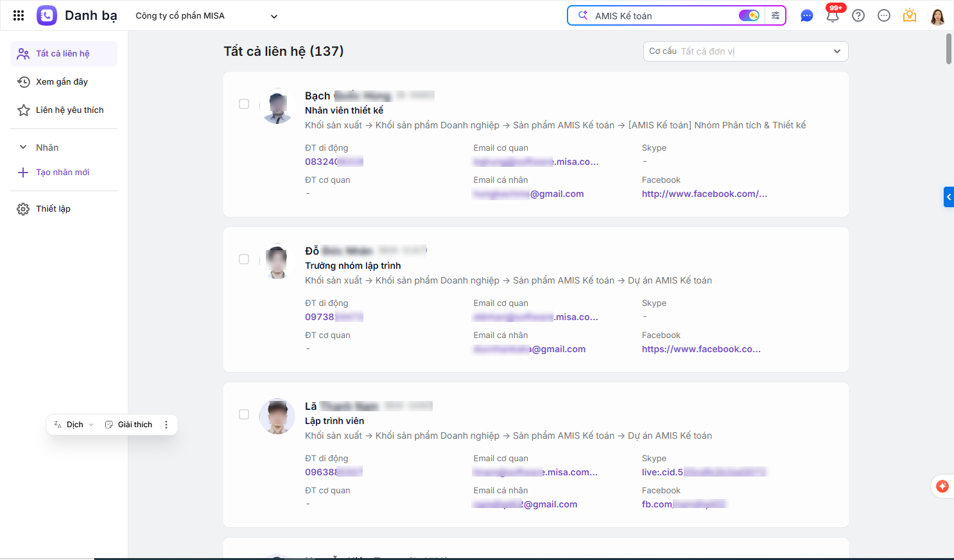Click the Nhãn section label
Viewport: 954px width, 560px height.
[48, 148]
